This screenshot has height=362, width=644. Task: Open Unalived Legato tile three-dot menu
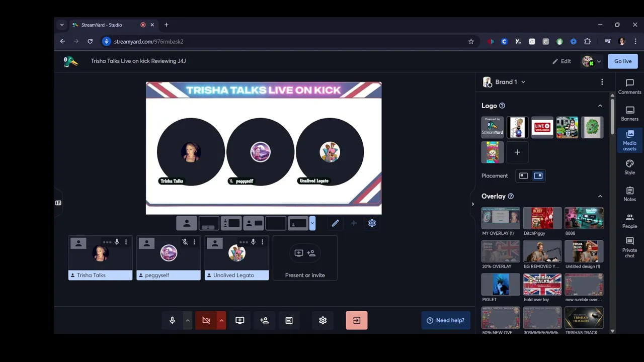(262, 242)
